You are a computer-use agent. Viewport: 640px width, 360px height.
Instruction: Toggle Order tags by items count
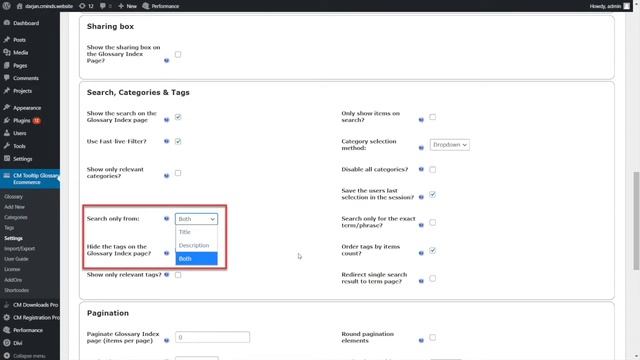[433, 250]
